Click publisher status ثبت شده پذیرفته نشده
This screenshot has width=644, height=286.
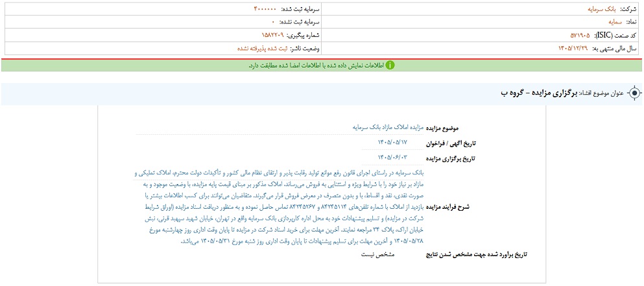(x=263, y=49)
